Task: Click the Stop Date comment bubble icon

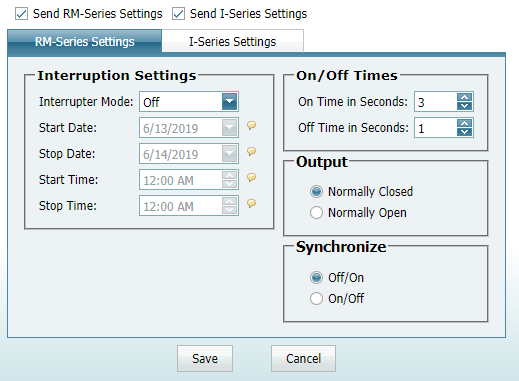Action: click(x=252, y=152)
